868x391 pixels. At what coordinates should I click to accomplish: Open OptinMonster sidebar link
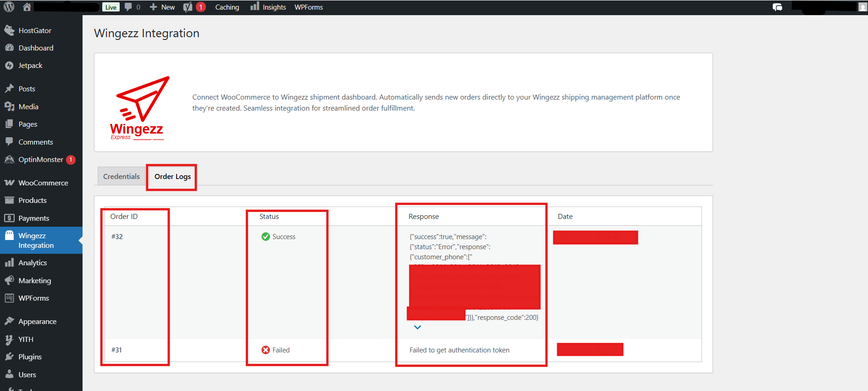(x=41, y=159)
